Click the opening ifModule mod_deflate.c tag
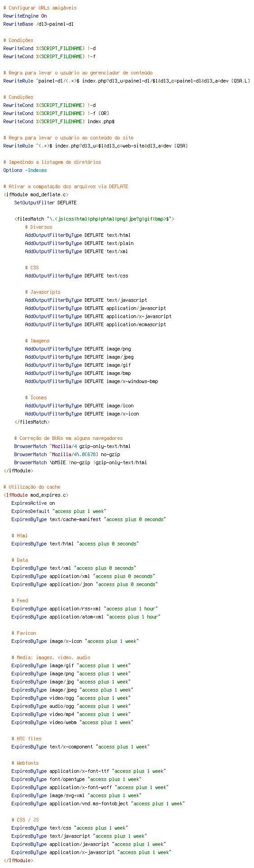This screenshot has height=868, width=254. click(x=36, y=194)
